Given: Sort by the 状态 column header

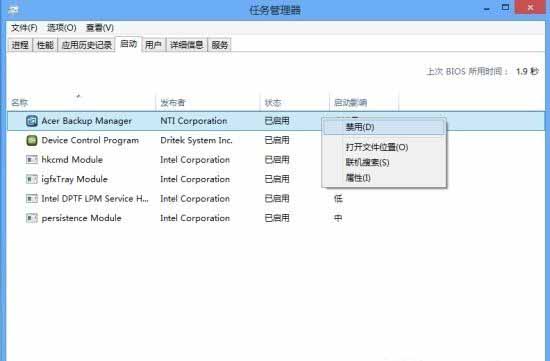Looking at the screenshot, I should click(x=295, y=102).
